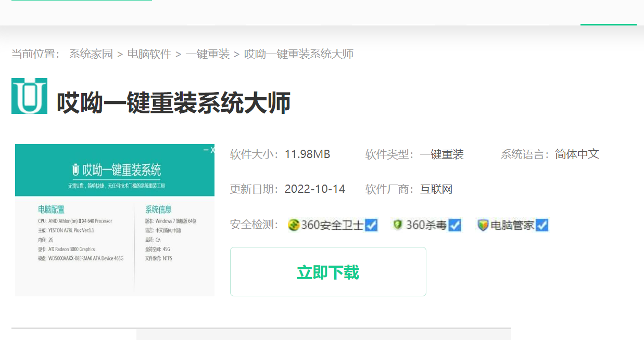
Task: Click the 电脑管家 shield icon
Action: tap(483, 225)
